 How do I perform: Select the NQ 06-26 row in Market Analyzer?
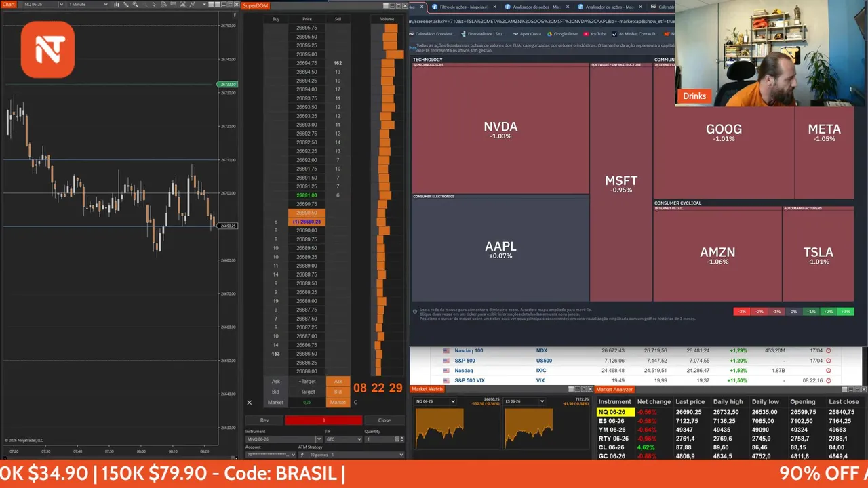pos(730,412)
